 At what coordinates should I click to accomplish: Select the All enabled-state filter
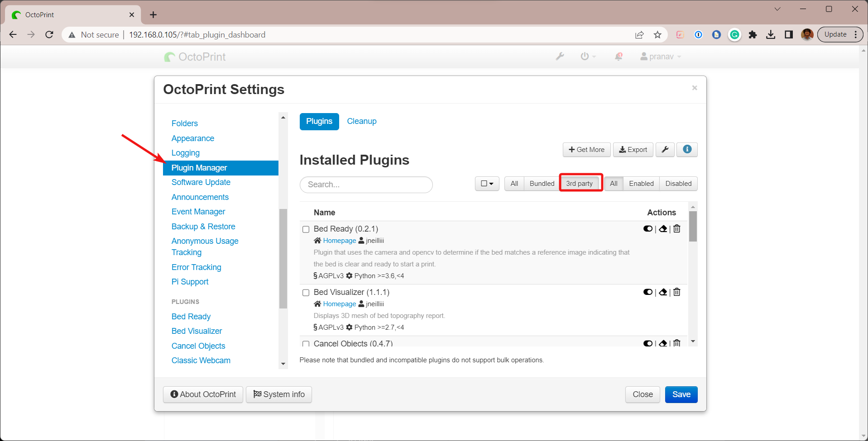pyautogui.click(x=614, y=184)
